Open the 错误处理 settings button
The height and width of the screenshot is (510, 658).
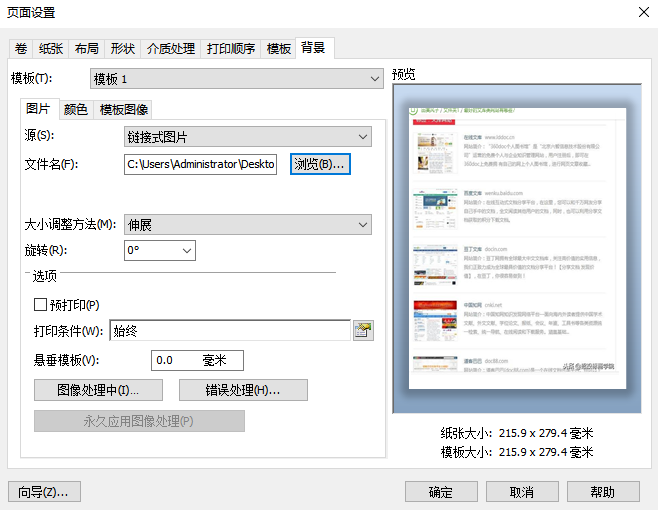(x=243, y=390)
